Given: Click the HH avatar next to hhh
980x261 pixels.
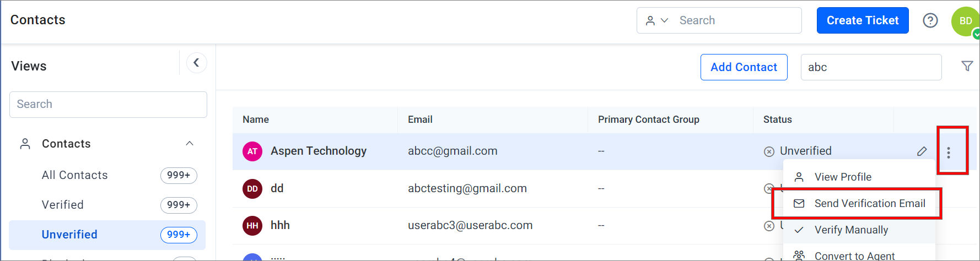Looking at the screenshot, I should [x=252, y=226].
